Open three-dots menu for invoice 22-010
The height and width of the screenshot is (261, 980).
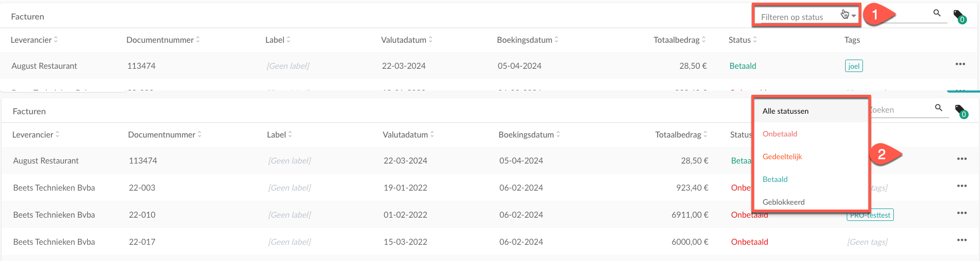(x=962, y=213)
